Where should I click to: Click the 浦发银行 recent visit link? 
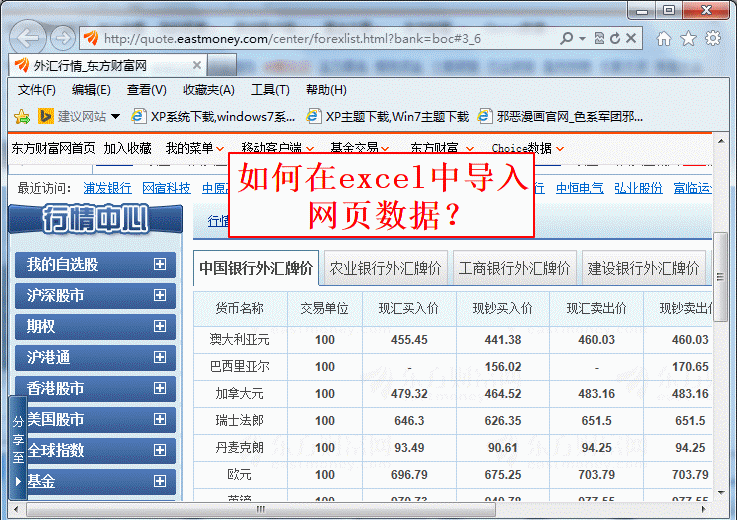[107, 188]
